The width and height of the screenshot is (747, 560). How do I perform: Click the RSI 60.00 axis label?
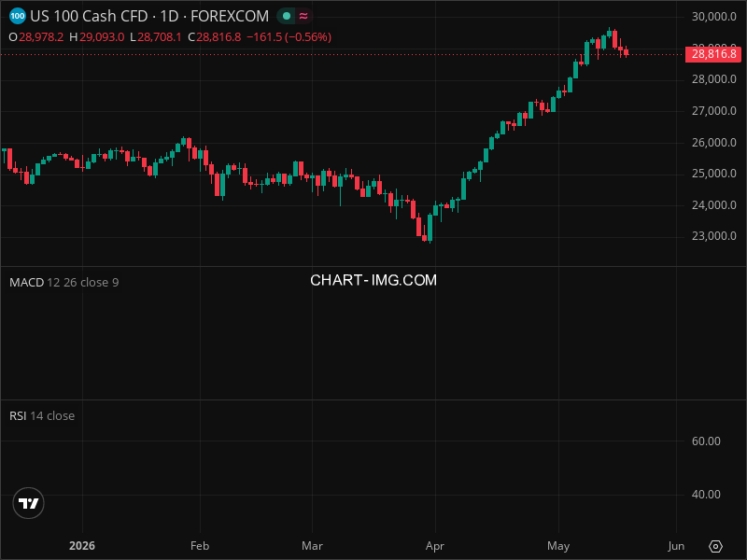(706, 441)
